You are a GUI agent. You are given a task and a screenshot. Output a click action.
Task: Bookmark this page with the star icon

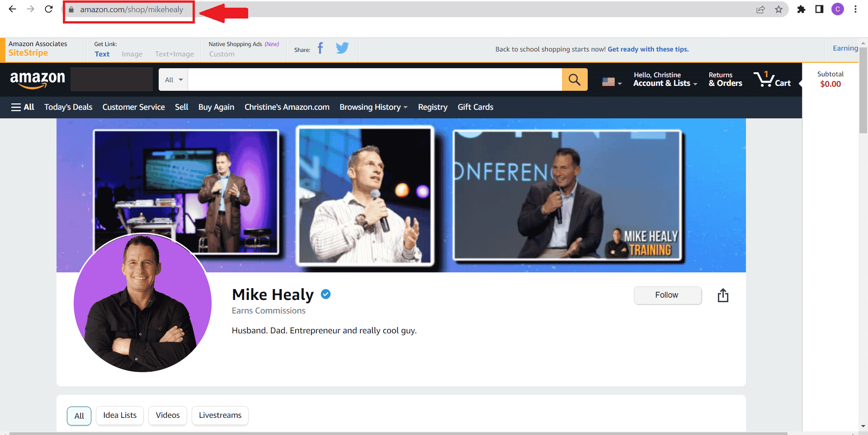click(x=778, y=9)
